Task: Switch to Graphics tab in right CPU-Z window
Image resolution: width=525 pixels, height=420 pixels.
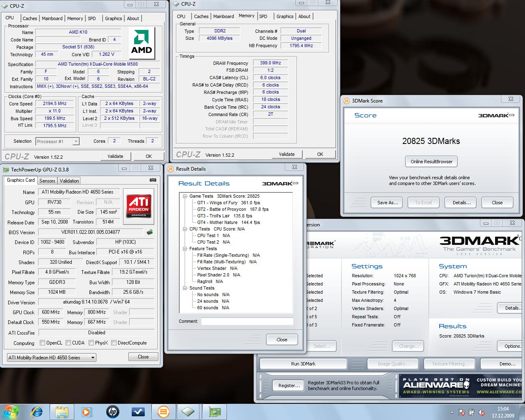Action: pyautogui.click(x=285, y=16)
